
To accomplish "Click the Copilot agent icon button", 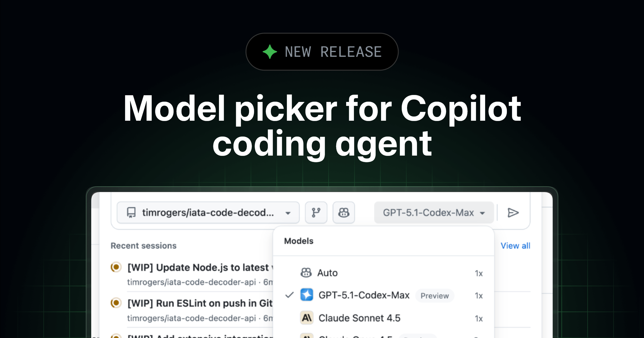I will tap(344, 213).
